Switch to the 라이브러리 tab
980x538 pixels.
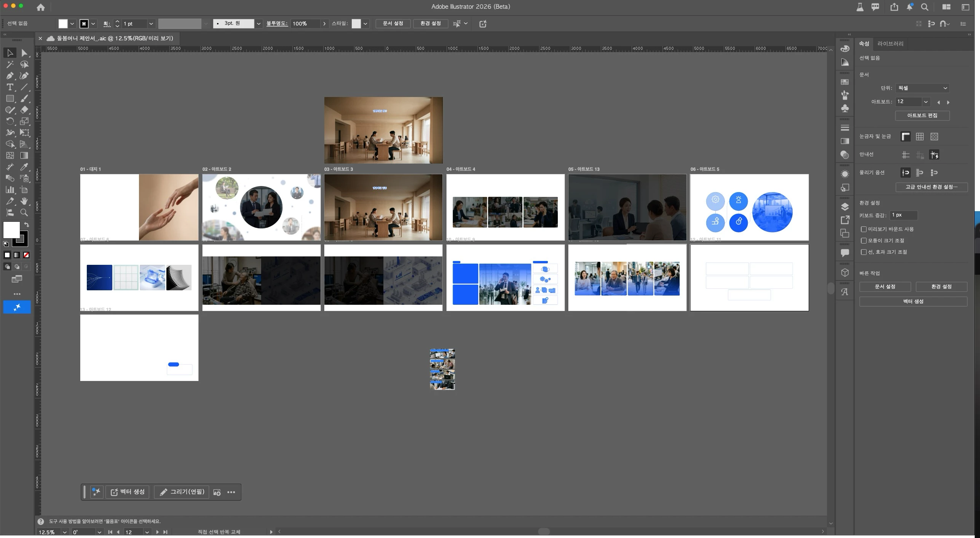coord(890,43)
